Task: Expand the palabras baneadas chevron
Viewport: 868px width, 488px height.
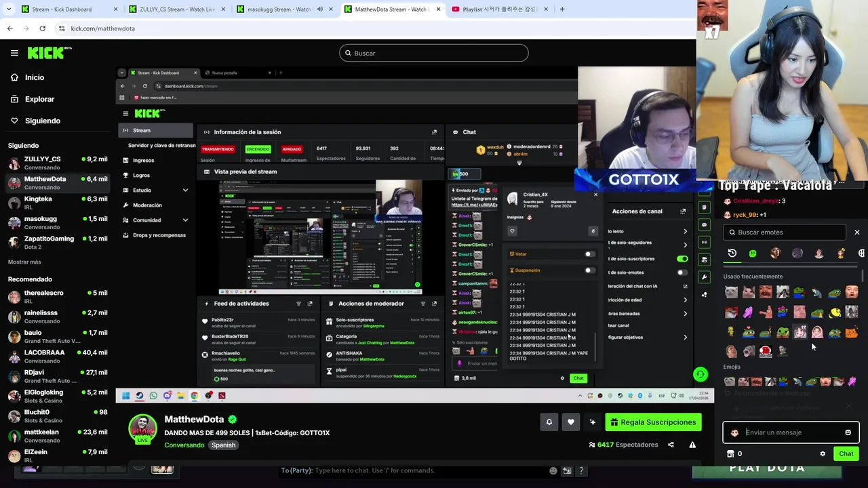Action: click(685, 314)
